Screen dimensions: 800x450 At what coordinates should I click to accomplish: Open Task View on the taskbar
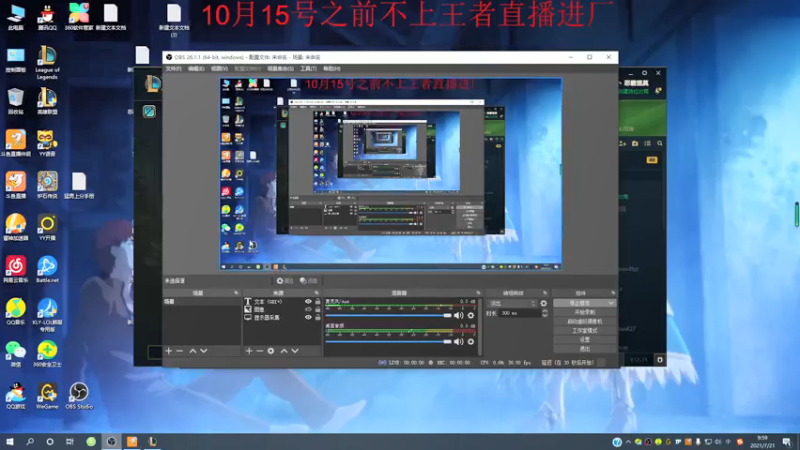tap(70, 442)
